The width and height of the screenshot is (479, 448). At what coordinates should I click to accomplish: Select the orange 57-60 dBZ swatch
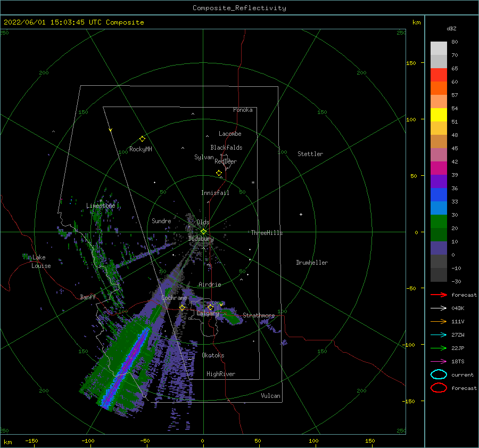click(439, 88)
